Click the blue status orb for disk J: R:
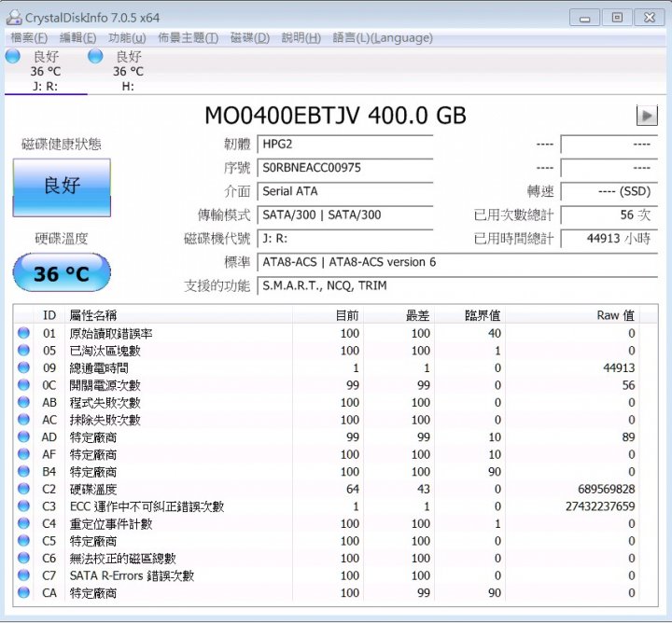 coord(13,56)
